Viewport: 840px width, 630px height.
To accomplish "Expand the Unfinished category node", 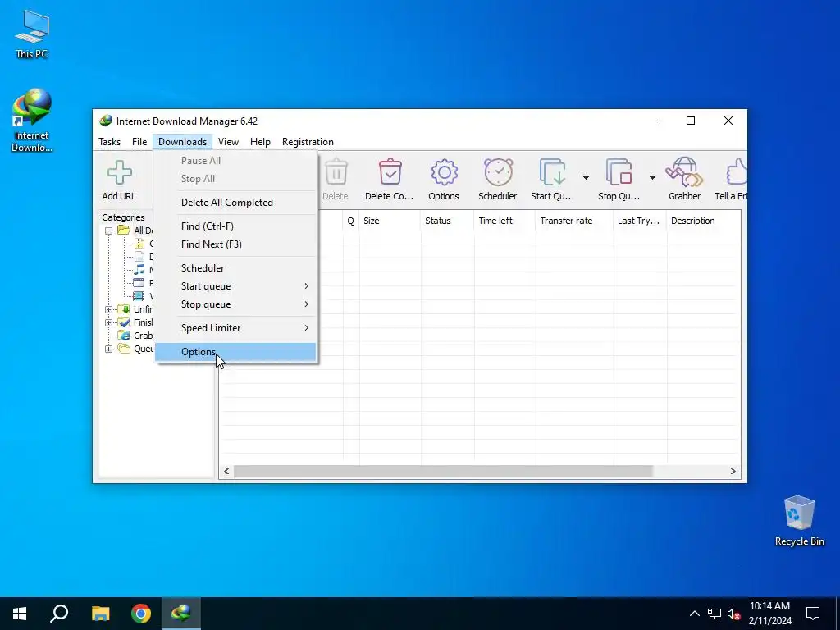I will coord(108,309).
